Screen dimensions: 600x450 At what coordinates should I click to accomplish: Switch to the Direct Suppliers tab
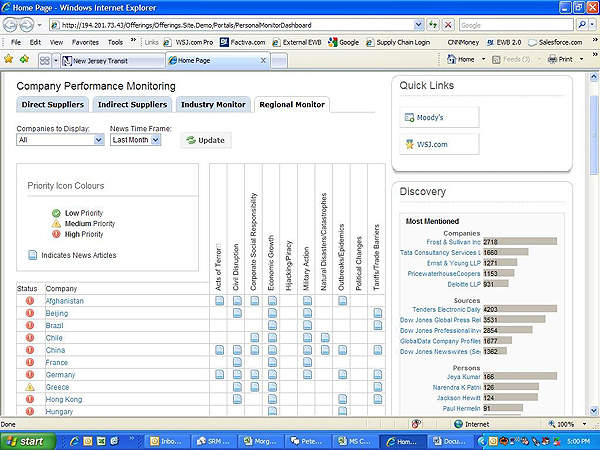click(52, 104)
